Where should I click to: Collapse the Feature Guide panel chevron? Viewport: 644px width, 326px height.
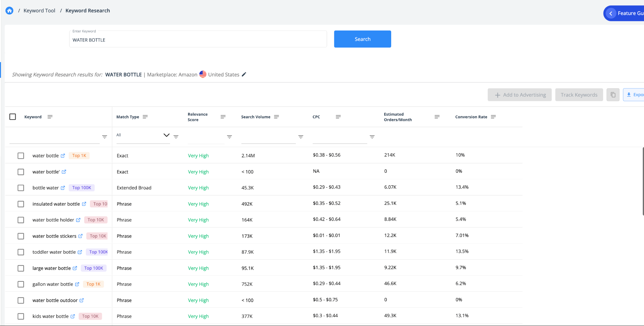[x=610, y=13]
